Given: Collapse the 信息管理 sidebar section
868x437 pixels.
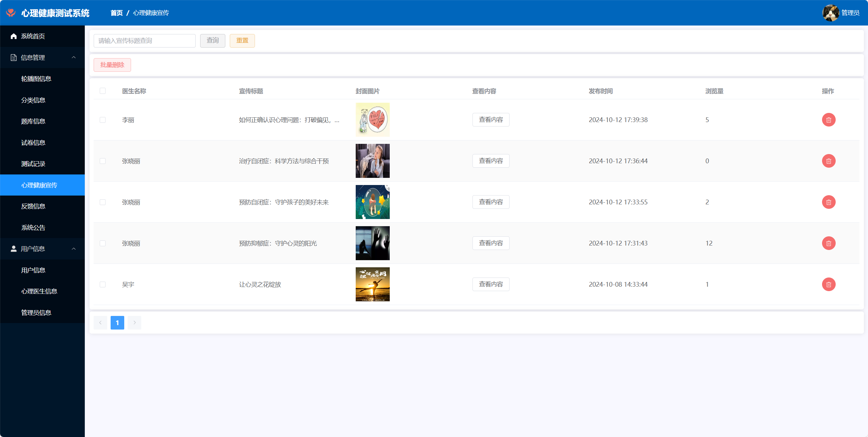Looking at the screenshot, I should pos(74,57).
